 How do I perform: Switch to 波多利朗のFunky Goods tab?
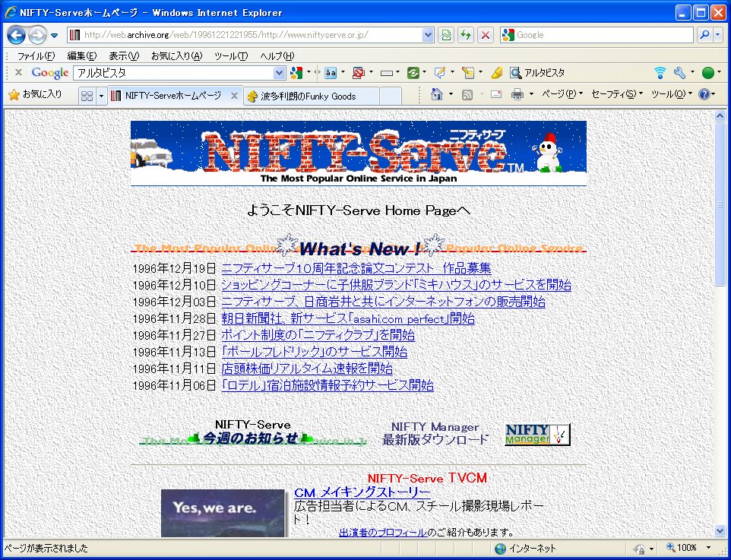pos(311,96)
